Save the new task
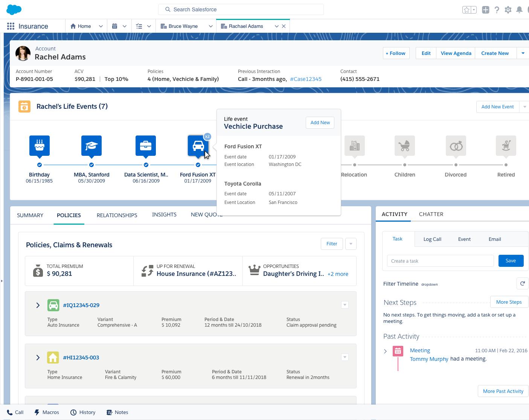 pos(511,261)
